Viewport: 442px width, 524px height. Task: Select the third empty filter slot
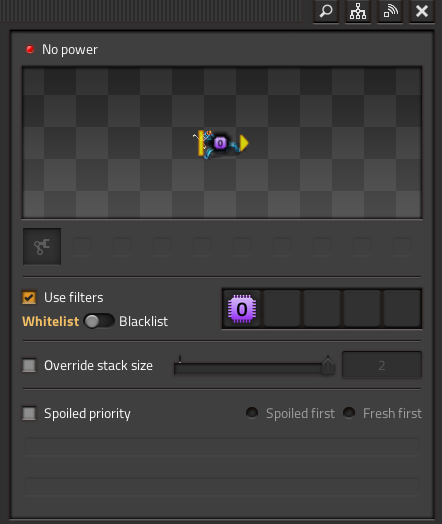322,309
